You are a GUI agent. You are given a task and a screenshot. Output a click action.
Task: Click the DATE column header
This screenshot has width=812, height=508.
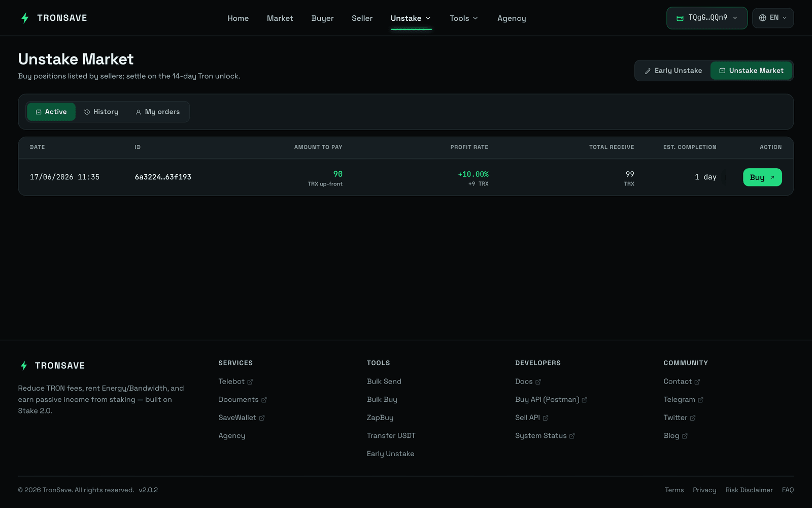[x=38, y=147]
